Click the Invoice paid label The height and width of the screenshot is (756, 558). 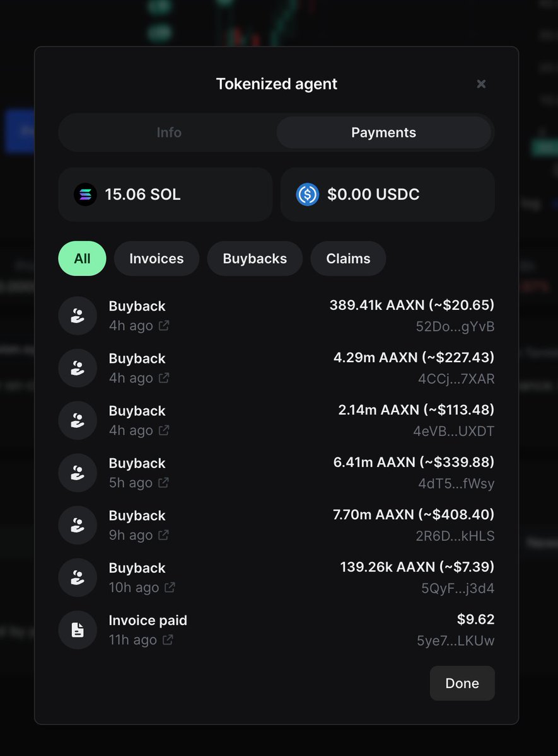coord(148,620)
